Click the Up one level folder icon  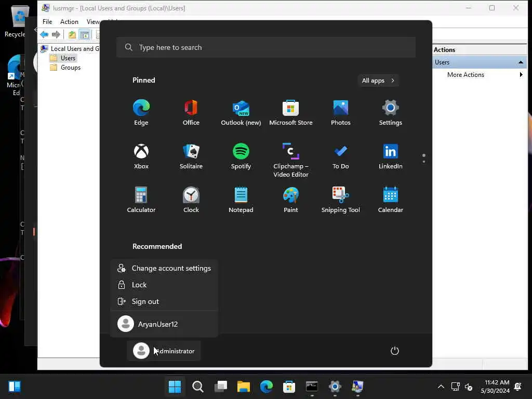(x=72, y=34)
